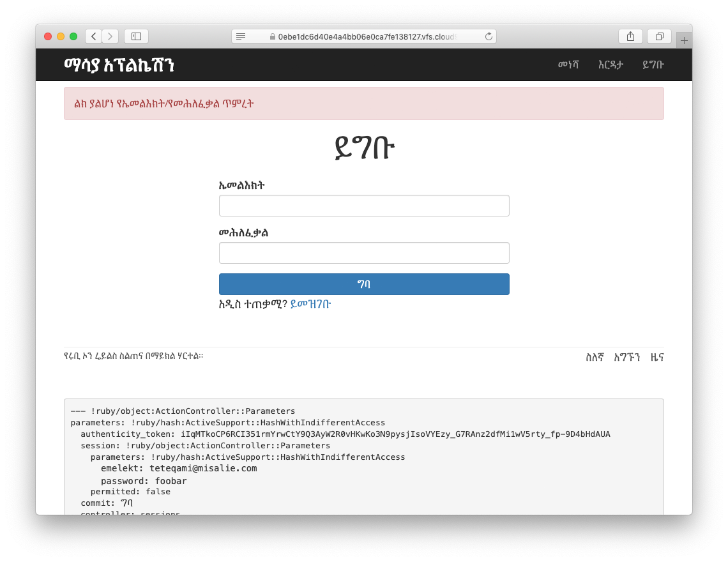Follow the ይመዝገቡ sign-up link
The height and width of the screenshot is (562, 728).
(310, 304)
